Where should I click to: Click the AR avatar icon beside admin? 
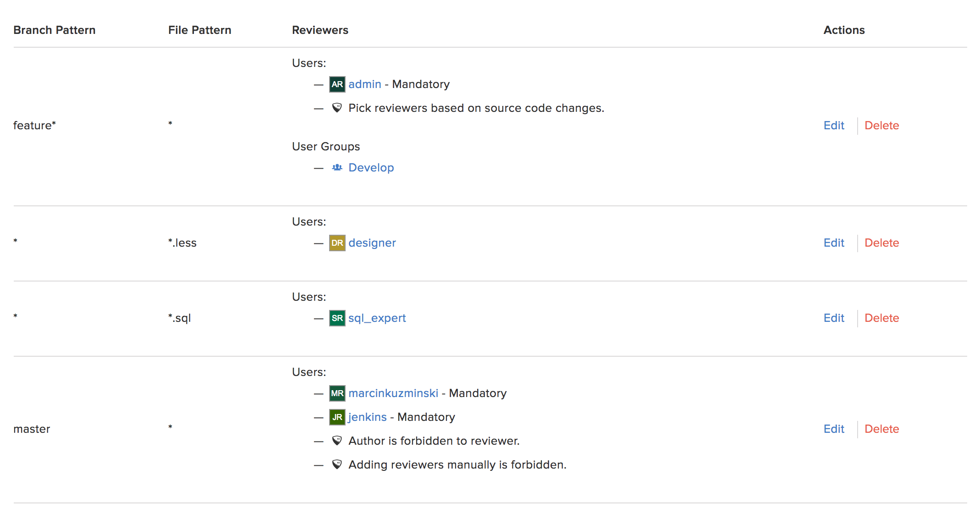337,84
